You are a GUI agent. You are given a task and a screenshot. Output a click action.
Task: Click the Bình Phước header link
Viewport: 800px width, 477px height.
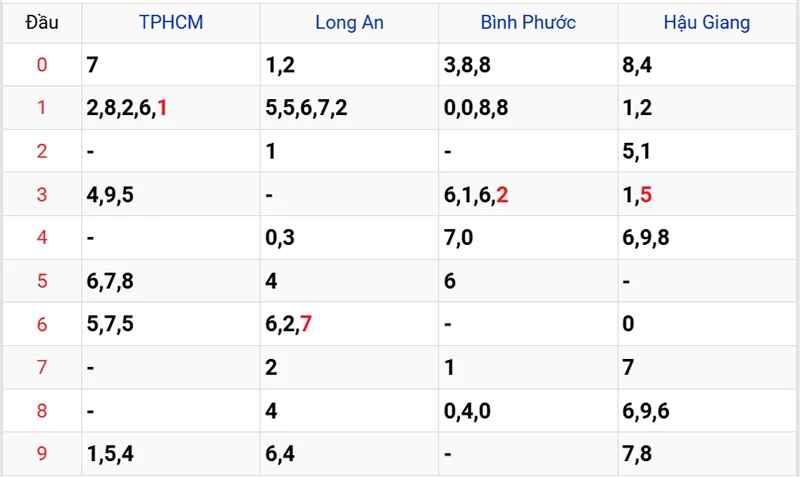click(528, 22)
